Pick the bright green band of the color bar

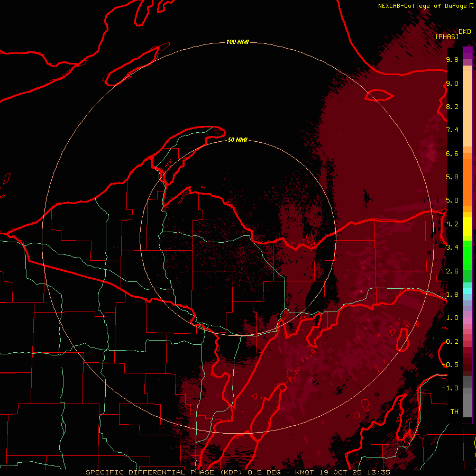click(x=467, y=255)
